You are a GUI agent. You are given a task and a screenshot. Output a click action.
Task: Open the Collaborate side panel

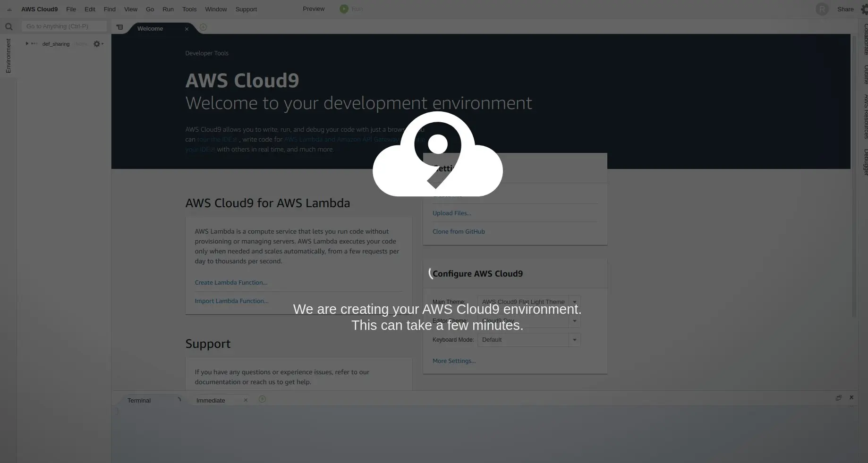[x=865, y=39]
